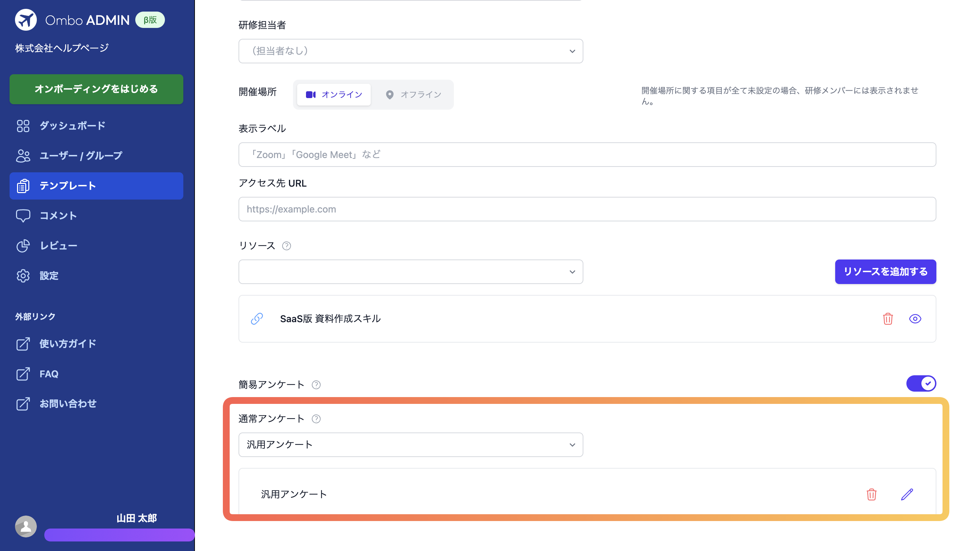Open the ダッシュボード grid icon
Image resolution: width=980 pixels, height=551 pixels.
tap(23, 126)
